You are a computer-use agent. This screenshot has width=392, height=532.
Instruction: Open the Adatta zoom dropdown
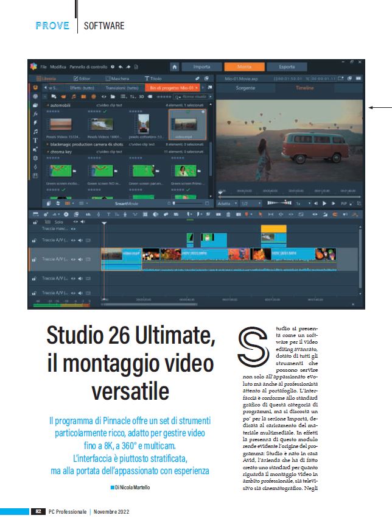[227, 204]
